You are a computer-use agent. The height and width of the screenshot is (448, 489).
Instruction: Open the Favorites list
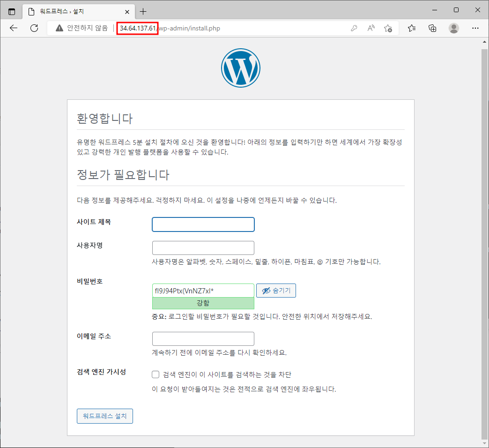point(412,28)
